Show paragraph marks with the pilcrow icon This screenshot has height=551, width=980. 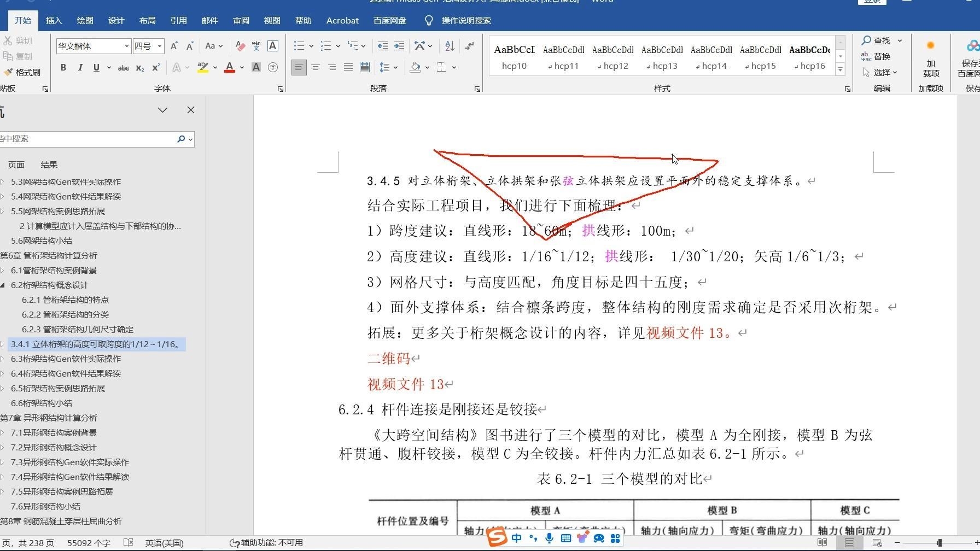coord(469,46)
